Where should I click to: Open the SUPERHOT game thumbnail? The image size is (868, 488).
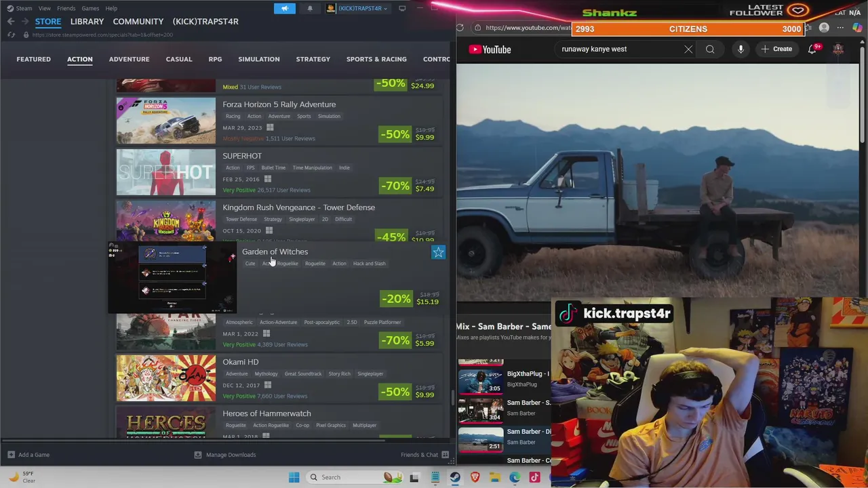click(x=166, y=172)
